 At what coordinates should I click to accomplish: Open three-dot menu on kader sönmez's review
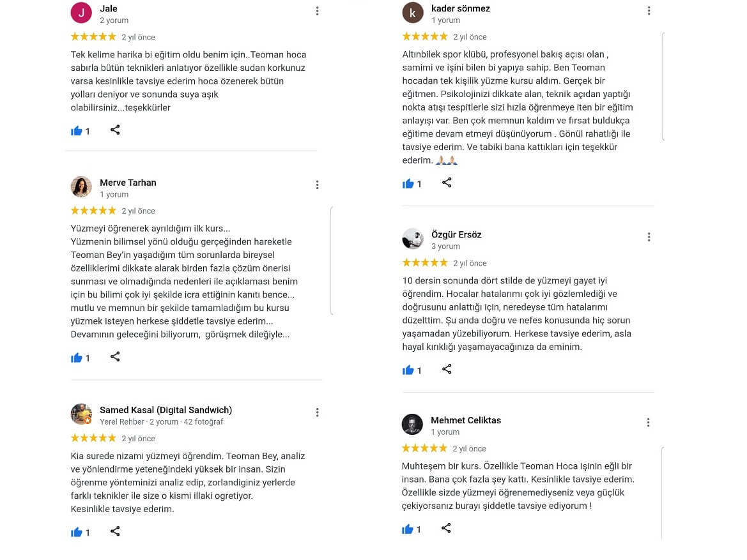click(649, 11)
